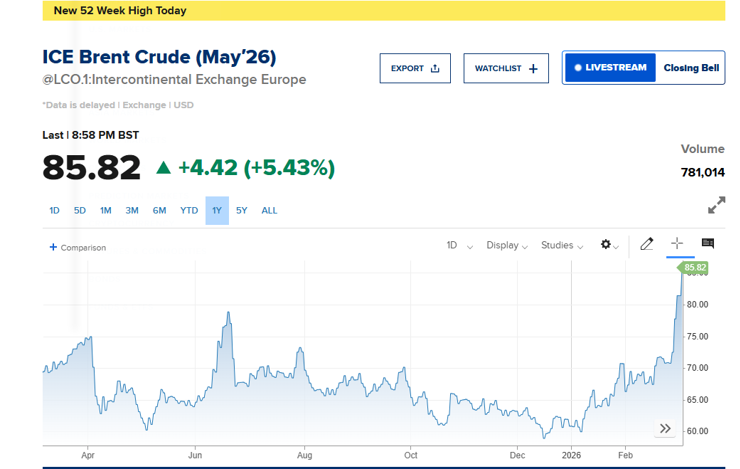The image size is (740, 469).
Task: Open chart settings gear menu
Action: pyautogui.click(x=608, y=245)
